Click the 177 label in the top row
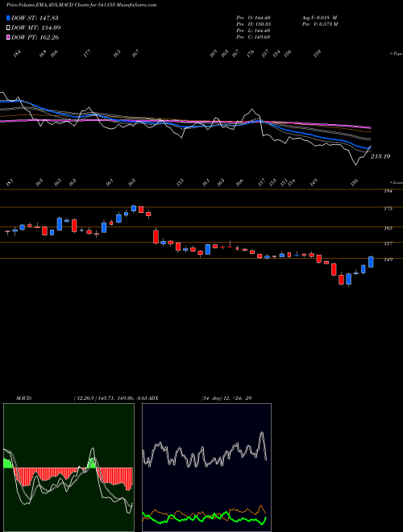This screenshot has width=403, height=532. [87, 54]
